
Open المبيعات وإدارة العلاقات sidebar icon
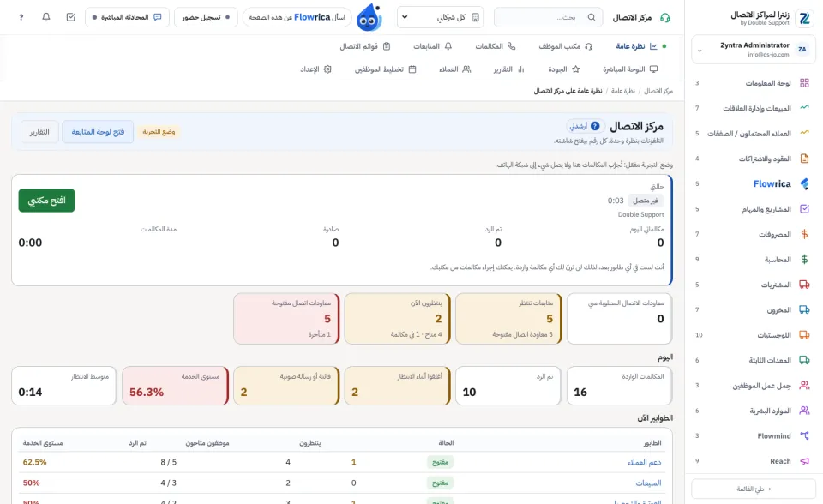coord(804,108)
